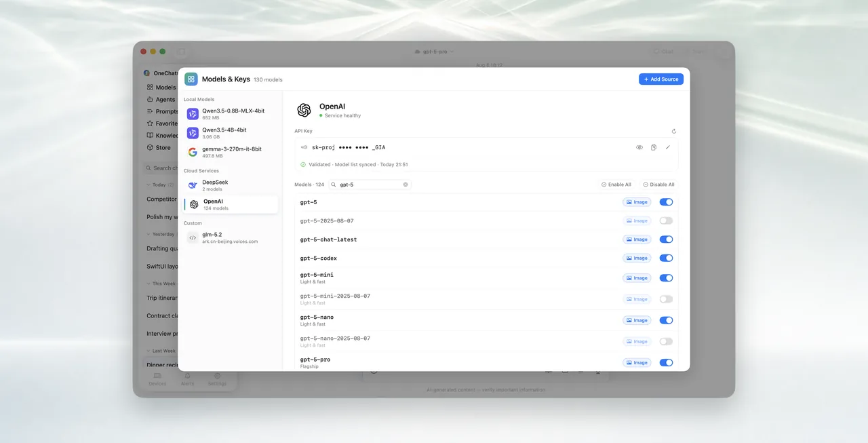The height and width of the screenshot is (443, 868).
Task: Click into the gpt-5 model search field
Action: click(370, 185)
